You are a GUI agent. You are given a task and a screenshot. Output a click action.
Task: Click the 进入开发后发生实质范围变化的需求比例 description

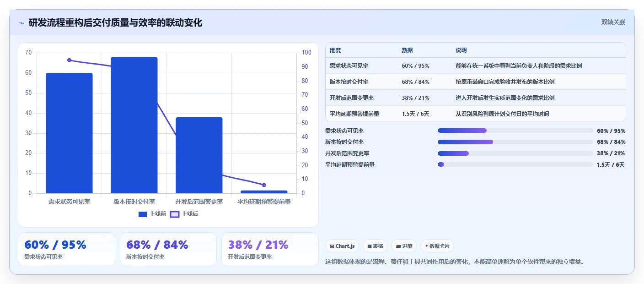tap(505, 98)
